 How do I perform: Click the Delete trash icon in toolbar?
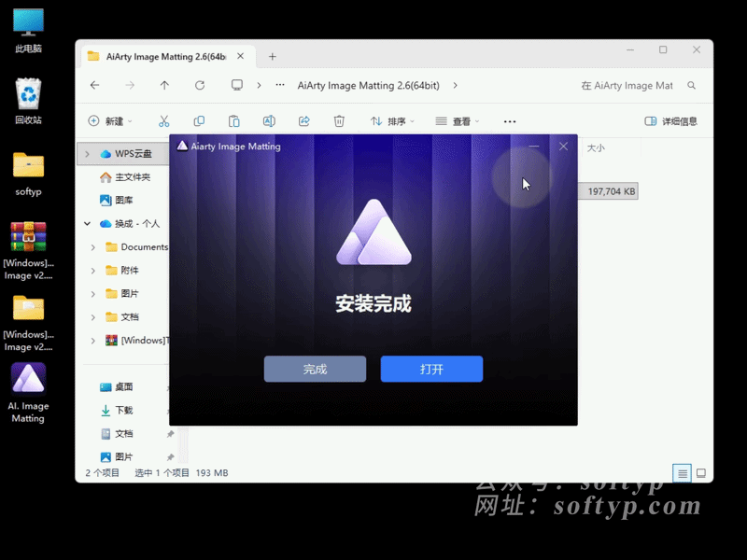[339, 121]
